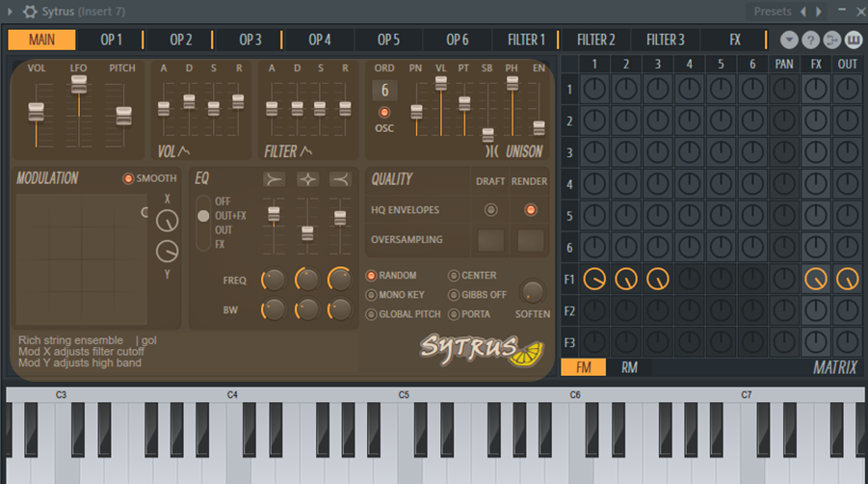The image size is (868, 484).
Task: Click row 3 column 3 matrix knob
Action: (x=658, y=152)
